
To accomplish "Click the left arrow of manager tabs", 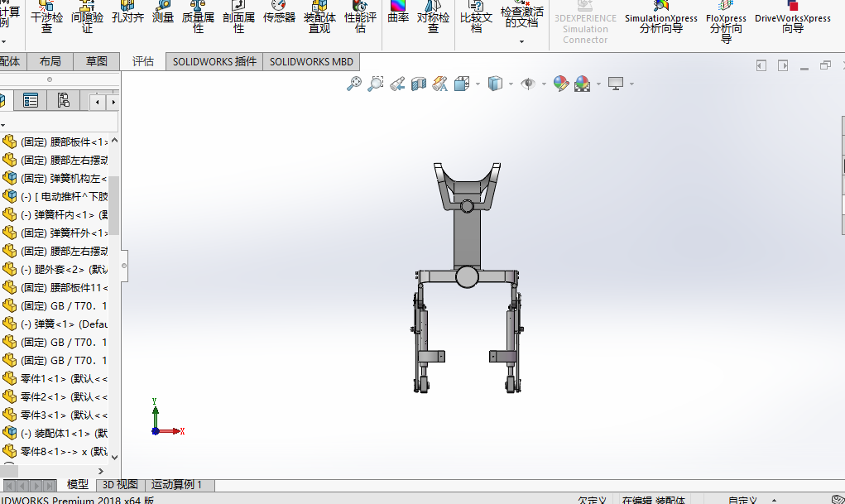I will coord(97,102).
